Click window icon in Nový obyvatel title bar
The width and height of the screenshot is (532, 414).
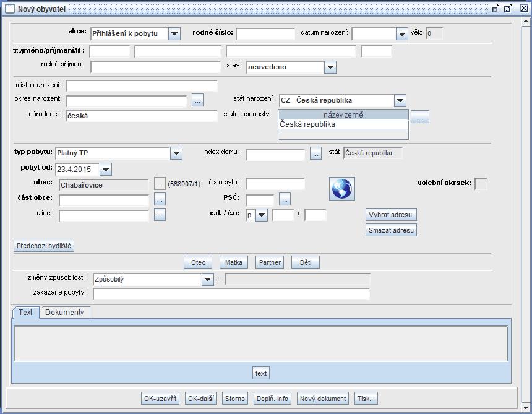point(10,9)
